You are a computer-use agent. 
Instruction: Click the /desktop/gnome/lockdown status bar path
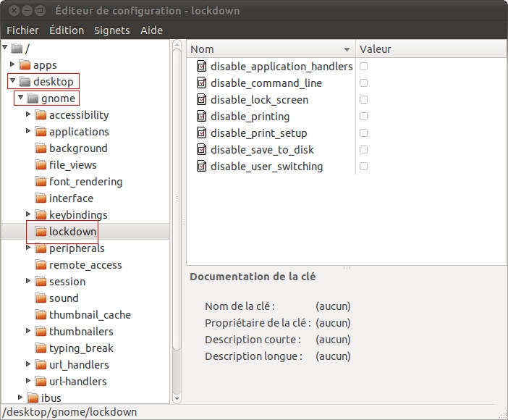(x=69, y=412)
